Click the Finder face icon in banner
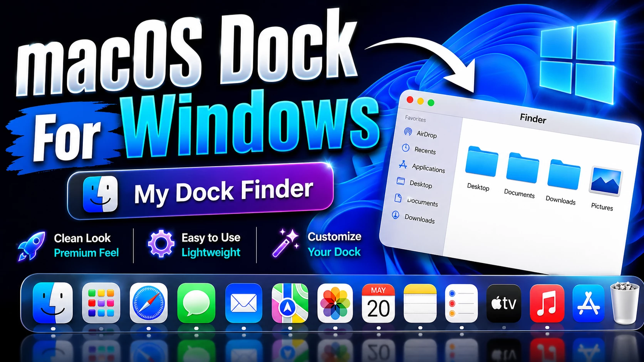Viewport: 644px width, 362px height. 101,194
